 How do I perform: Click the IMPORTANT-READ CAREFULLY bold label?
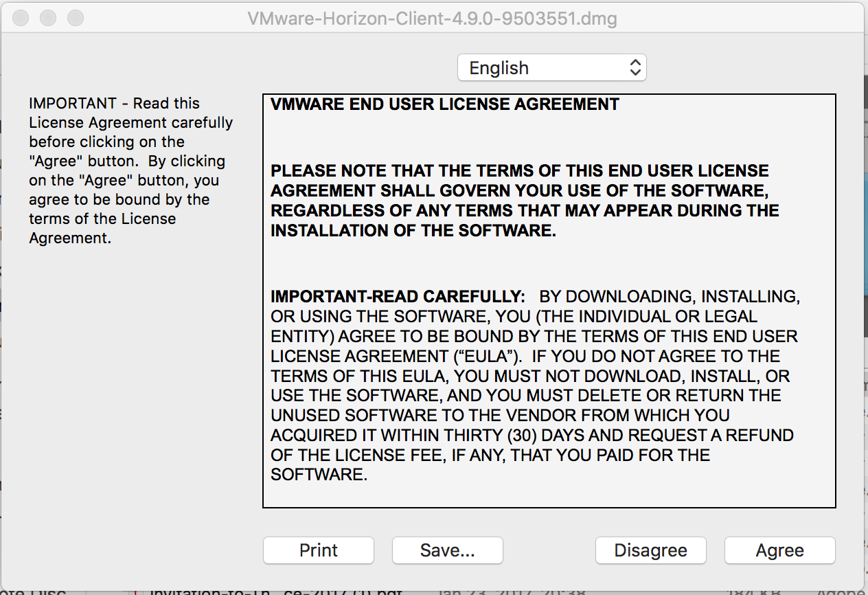click(398, 297)
